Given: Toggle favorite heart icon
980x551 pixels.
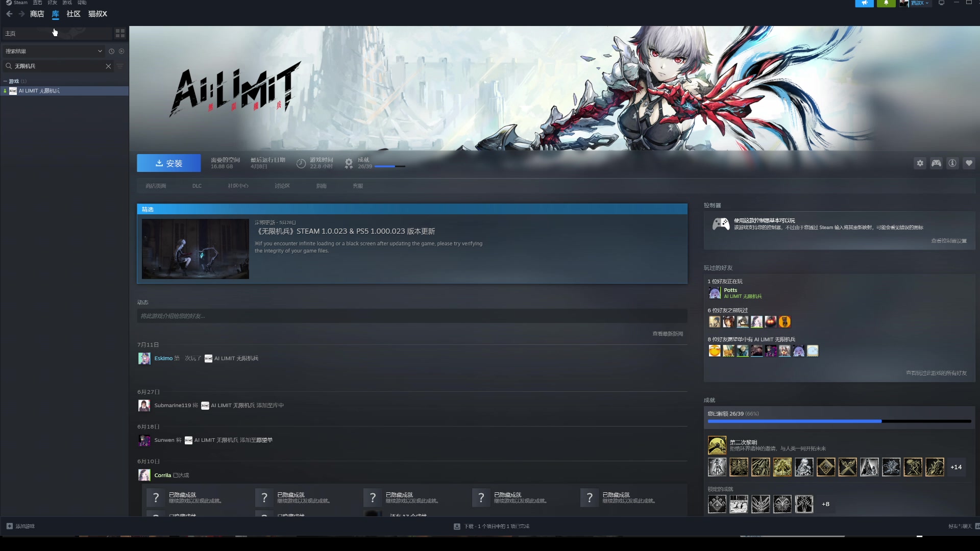Looking at the screenshot, I should [x=969, y=163].
